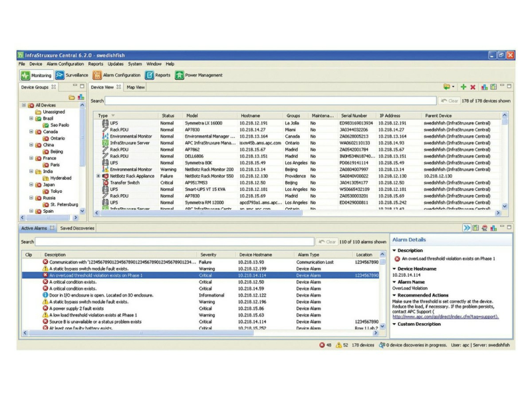Image resolution: width=532 pixels, height=399 pixels.
Task: Open the Surveillance perspective
Action: [x=72, y=75]
